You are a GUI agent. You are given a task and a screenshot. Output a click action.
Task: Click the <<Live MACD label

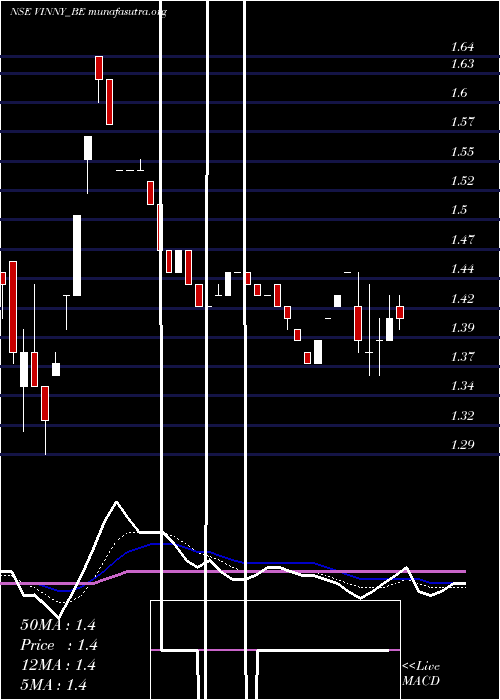(421, 674)
